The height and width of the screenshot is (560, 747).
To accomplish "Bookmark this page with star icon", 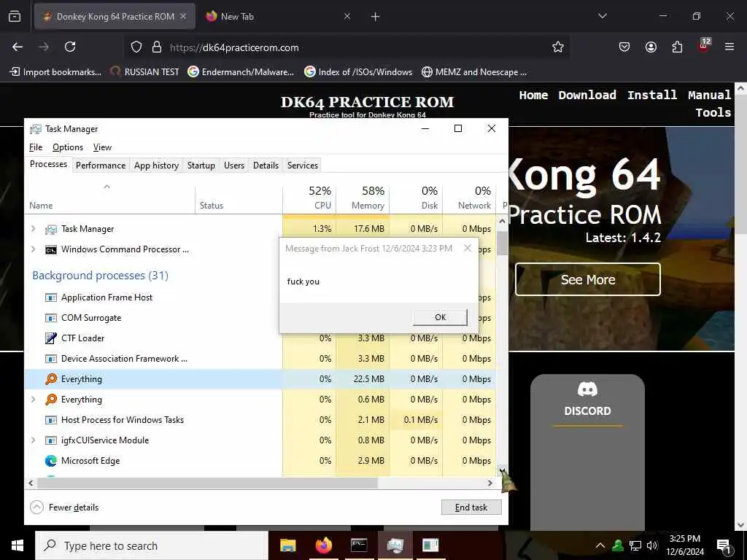I will pyautogui.click(x=558, y=47).
